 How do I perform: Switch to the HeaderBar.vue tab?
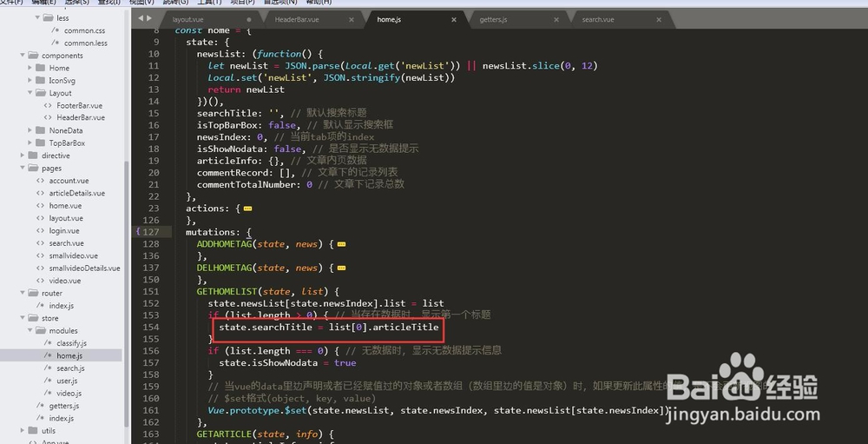pos(297,19)
